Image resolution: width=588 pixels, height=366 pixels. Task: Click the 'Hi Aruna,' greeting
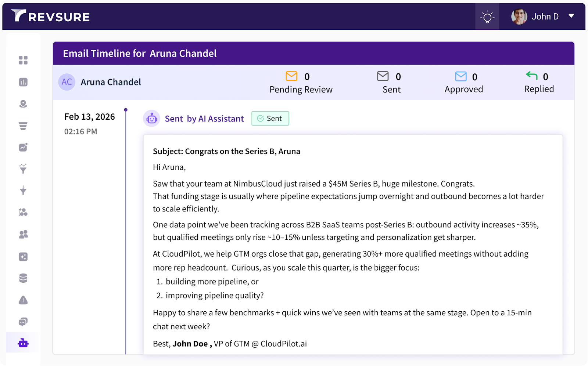point(169,167)
